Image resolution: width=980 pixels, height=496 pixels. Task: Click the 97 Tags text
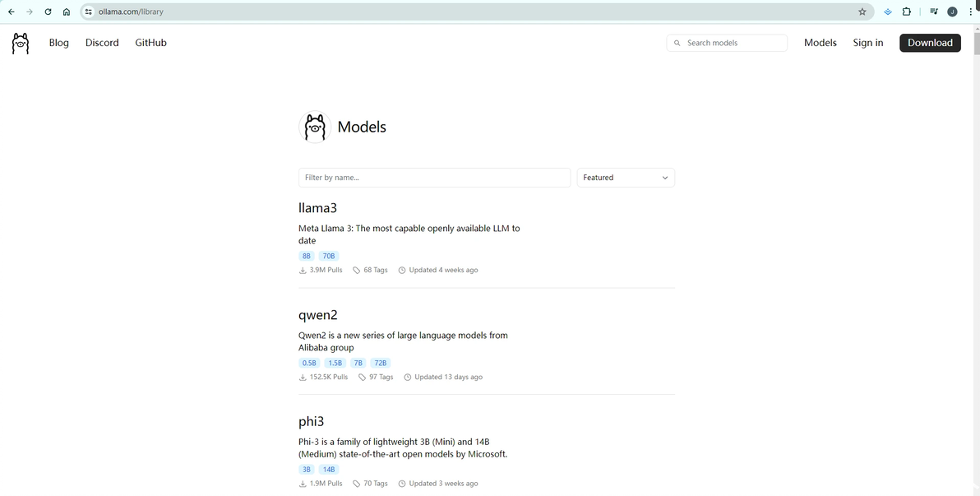[x=381, y=378]
